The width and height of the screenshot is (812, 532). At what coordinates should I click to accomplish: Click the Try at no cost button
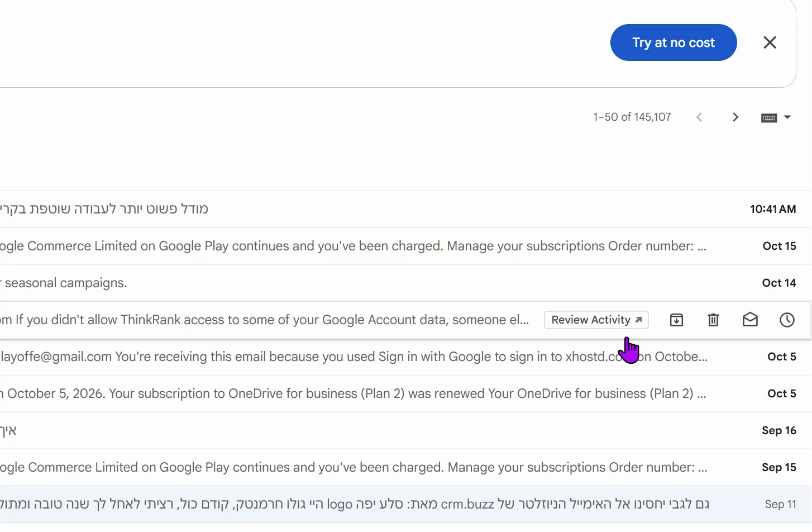[x=674, y=42]
